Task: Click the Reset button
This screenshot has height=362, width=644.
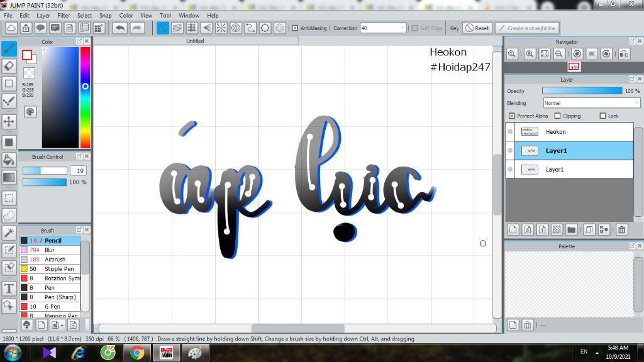Action: pyautogui.click(x=477, y=28)
